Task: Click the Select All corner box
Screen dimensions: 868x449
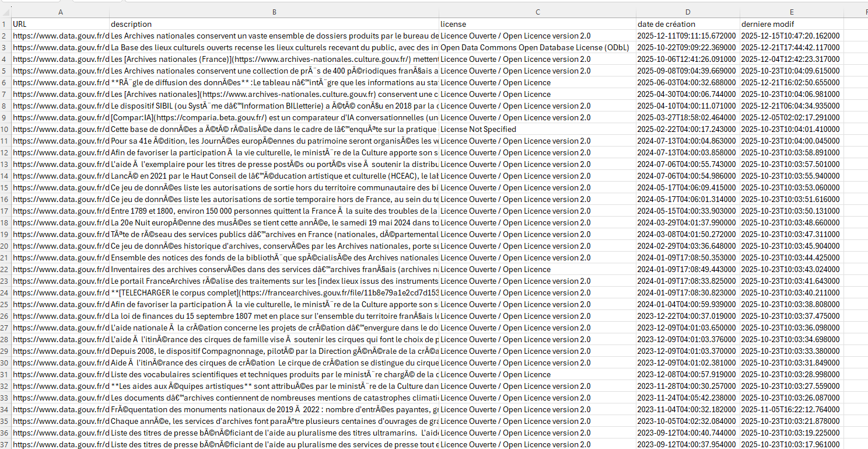Action: point(5,12)
